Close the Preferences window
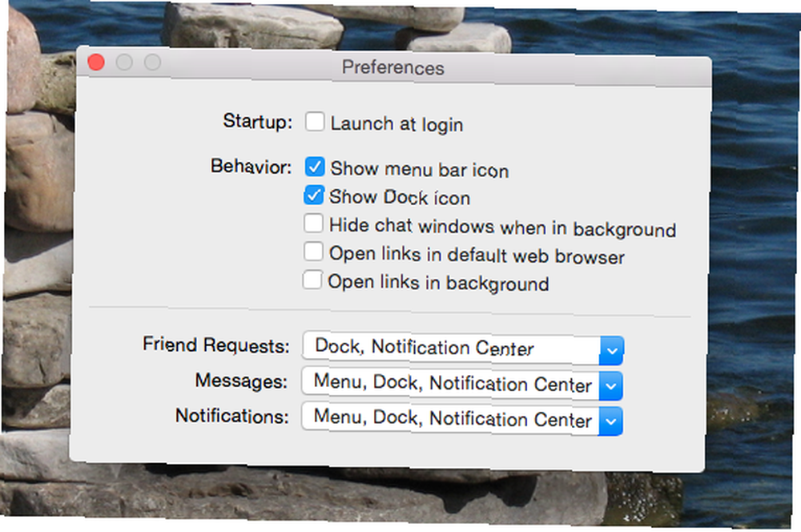 click(x=96, y=62)
